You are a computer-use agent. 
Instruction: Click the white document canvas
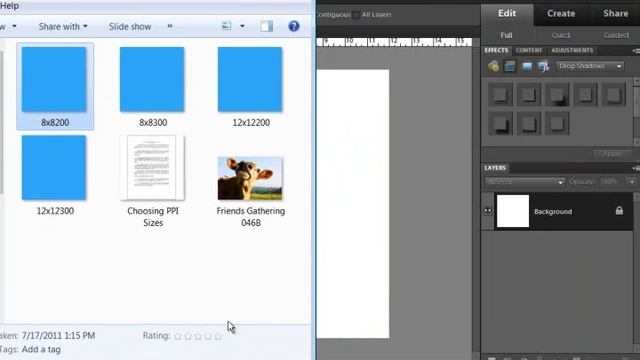tap(353, 204)
